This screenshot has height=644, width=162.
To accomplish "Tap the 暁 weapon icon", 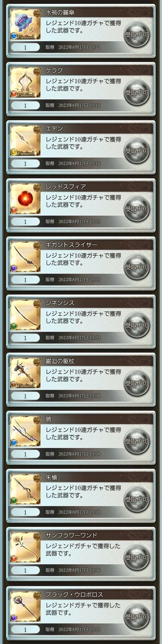I will click(25, 431).
